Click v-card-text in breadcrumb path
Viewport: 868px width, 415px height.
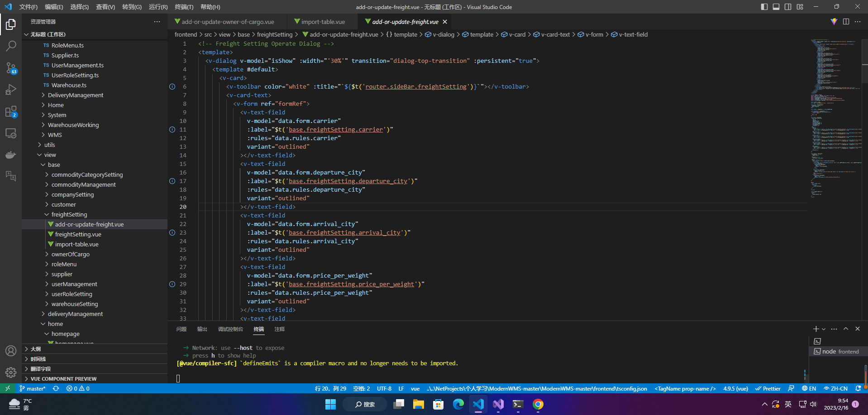(x=555, y=34)
